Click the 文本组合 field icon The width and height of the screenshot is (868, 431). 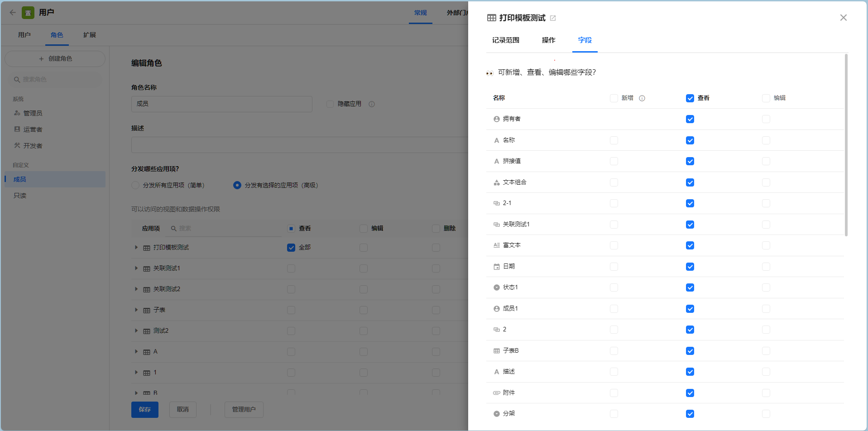coord(497,182)
